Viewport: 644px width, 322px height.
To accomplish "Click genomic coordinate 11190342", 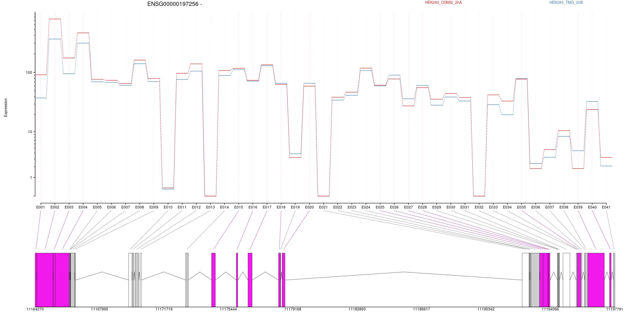I will [x=486, y=309].
